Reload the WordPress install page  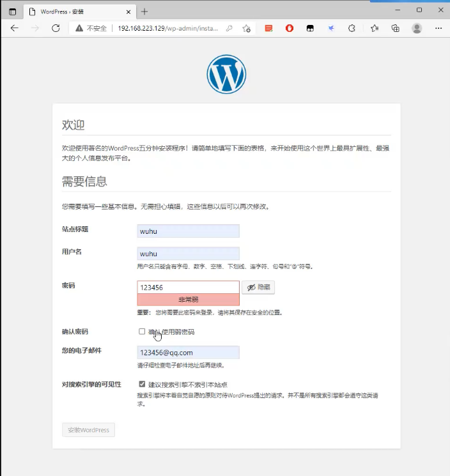(x=56, y=28)
